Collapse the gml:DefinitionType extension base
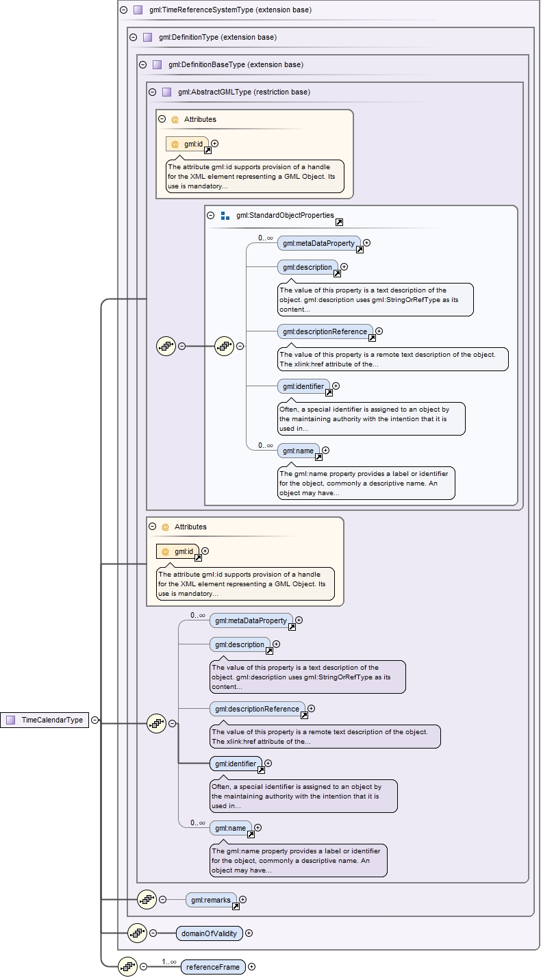The image size is (541, 980). (x=133, y=37)
